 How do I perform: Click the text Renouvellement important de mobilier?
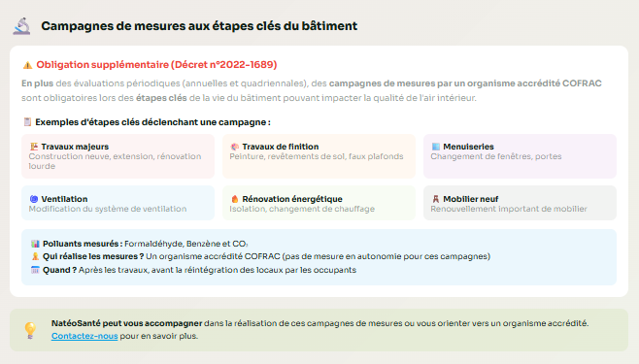click(x=509, y=209)
